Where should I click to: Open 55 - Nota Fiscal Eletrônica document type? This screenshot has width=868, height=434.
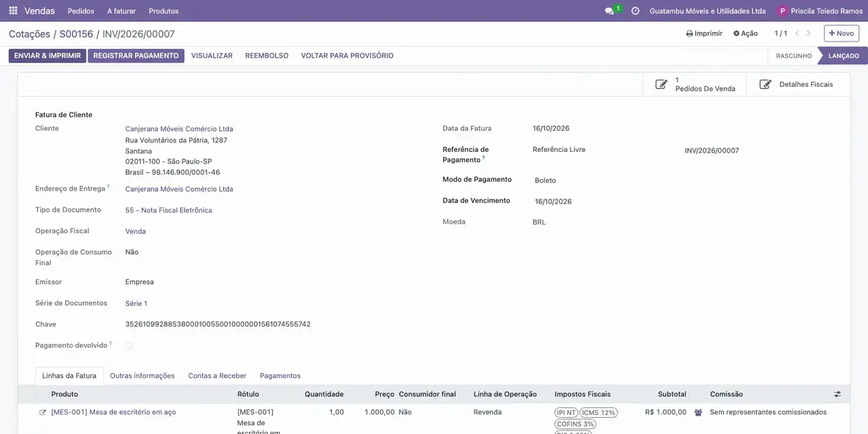[x=169, y=210]
